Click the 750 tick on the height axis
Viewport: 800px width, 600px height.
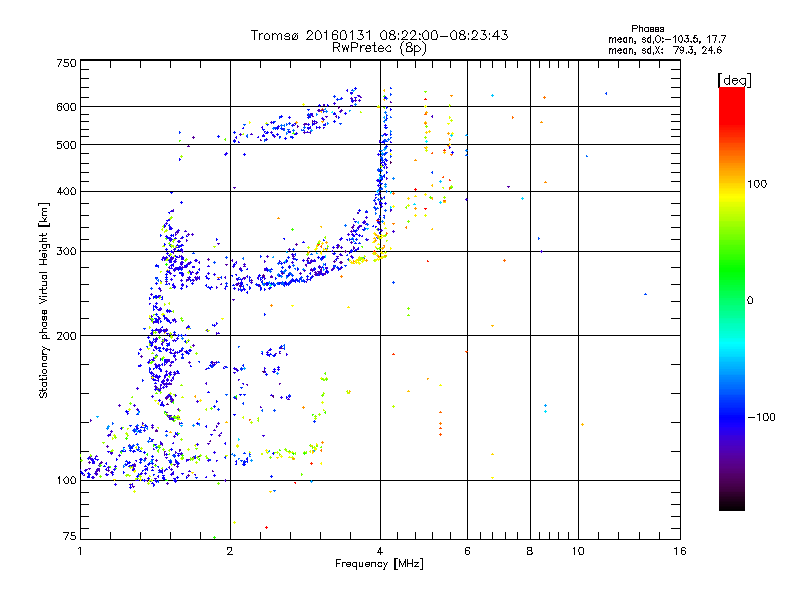(x=66, y=62)
